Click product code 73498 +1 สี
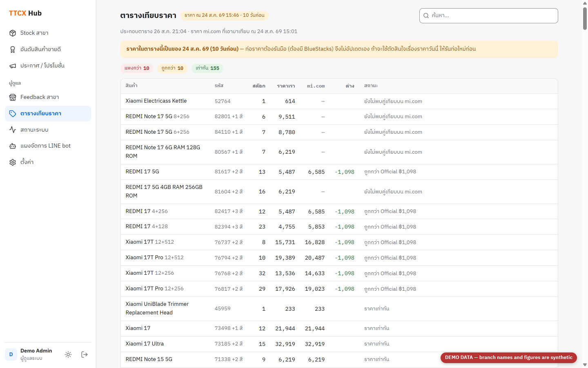 click(229, 328)
